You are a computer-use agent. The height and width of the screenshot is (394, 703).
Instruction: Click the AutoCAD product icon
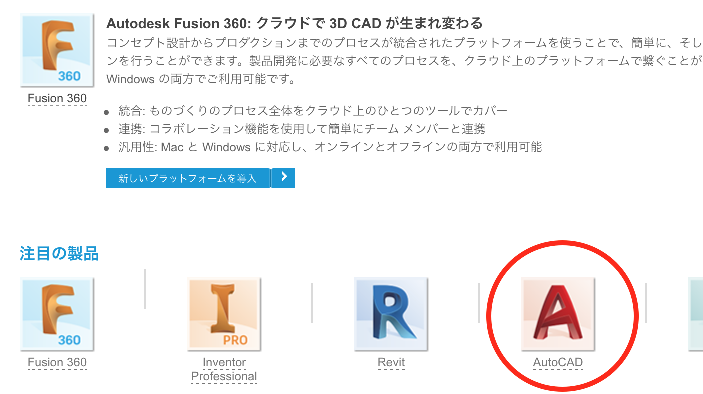[x=558, y=314]
